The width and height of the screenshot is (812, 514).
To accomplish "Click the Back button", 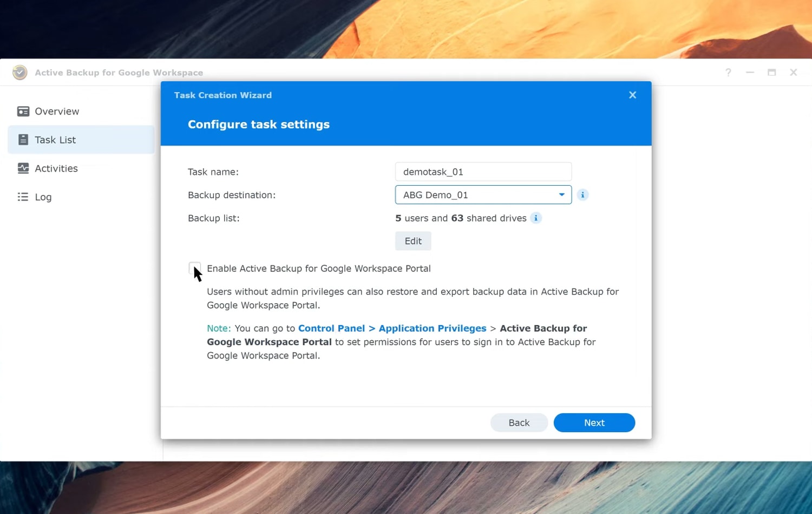I will point(519,422).
